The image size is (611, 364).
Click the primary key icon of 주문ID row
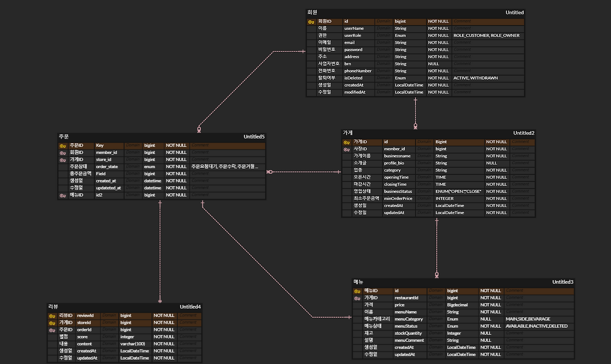[x=63, y=146]
